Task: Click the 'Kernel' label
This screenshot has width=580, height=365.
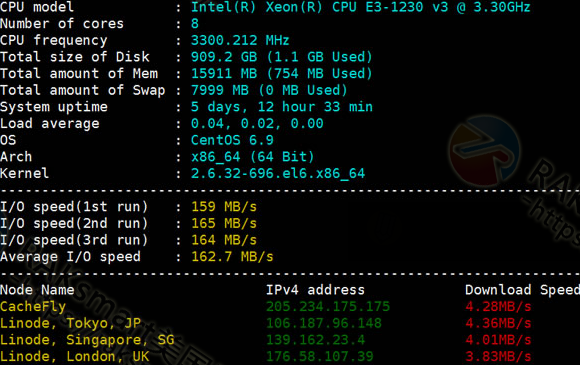Action: pyautogui.click(x=24, y=173)
